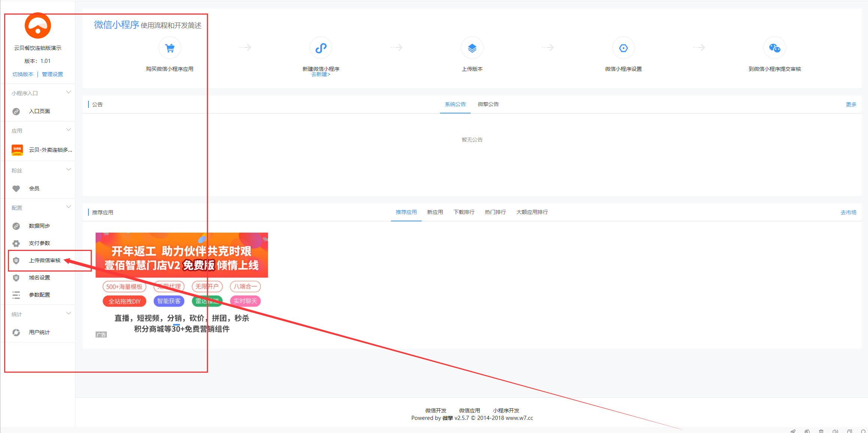Click link icon beside 入口页面
The width and height of the screenshot is (868, 433).
[16, 112]
